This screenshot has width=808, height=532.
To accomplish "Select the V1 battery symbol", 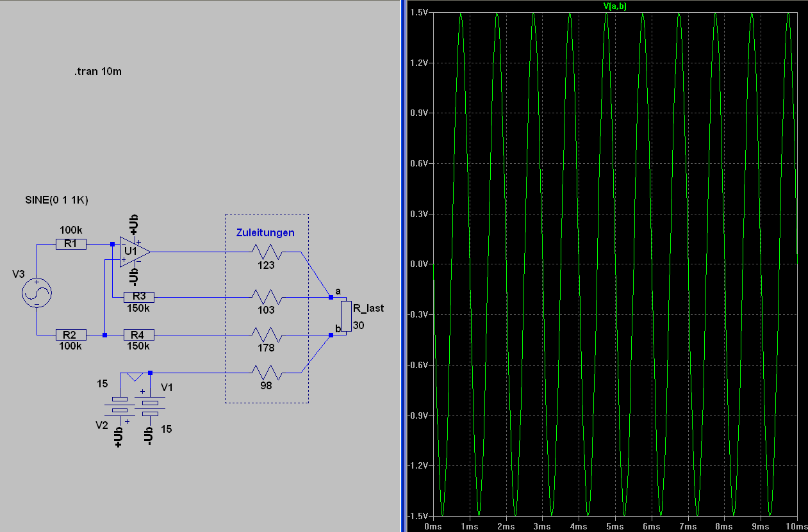I will (x=151, y=405).
